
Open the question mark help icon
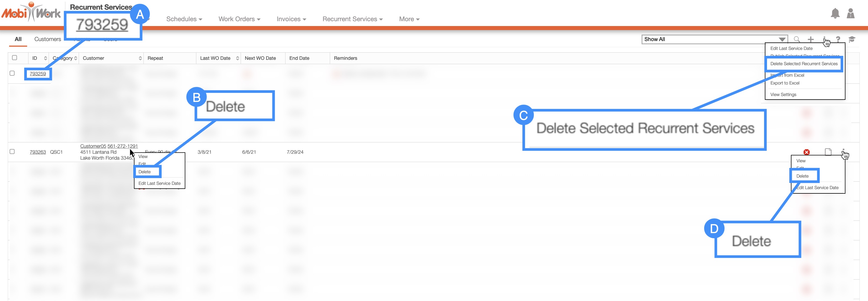(838, 39)
